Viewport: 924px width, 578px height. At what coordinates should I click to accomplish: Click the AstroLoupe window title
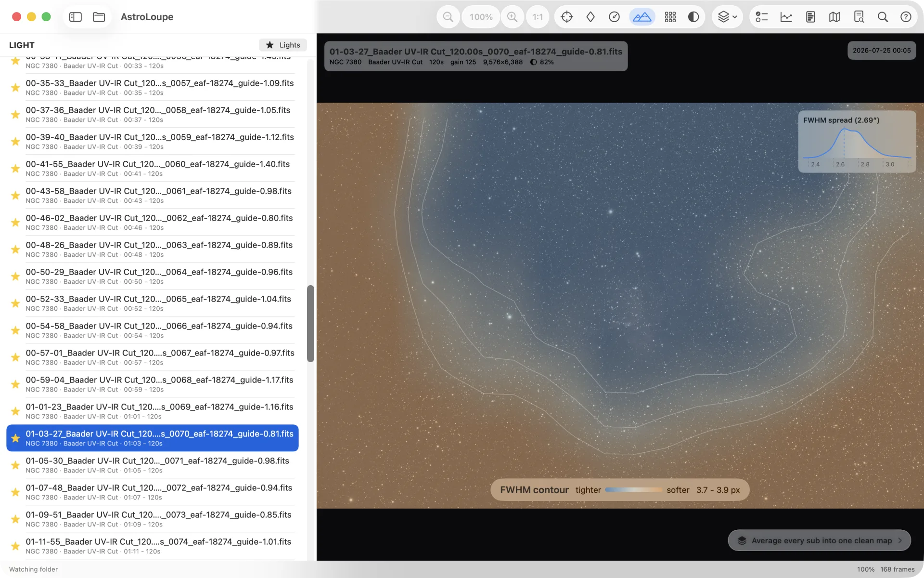(x=147, y=17)
